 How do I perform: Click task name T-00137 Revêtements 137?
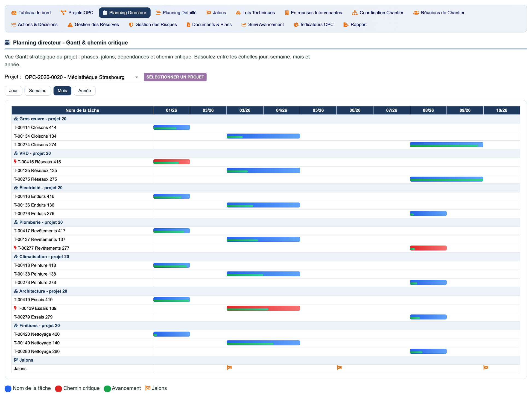[40, 240]
